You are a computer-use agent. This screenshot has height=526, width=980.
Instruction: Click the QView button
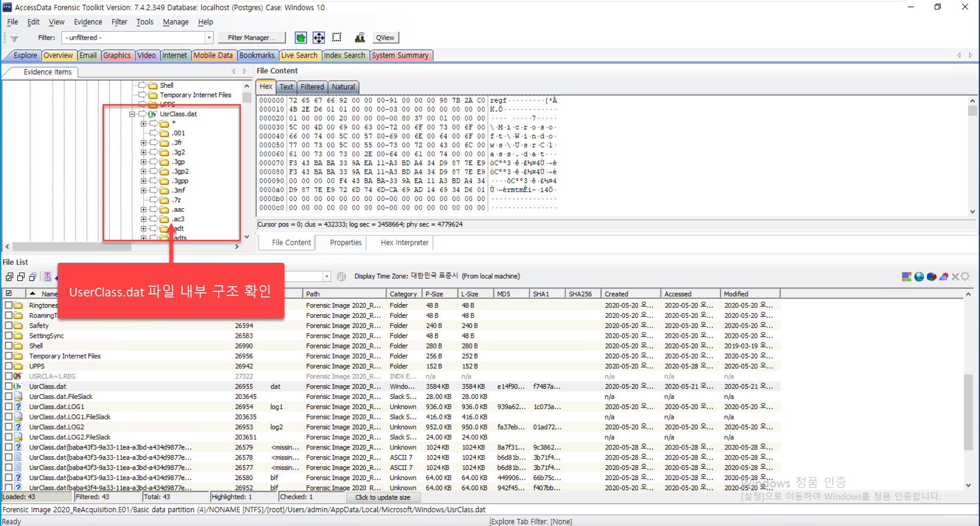click(x=385, y=38)
